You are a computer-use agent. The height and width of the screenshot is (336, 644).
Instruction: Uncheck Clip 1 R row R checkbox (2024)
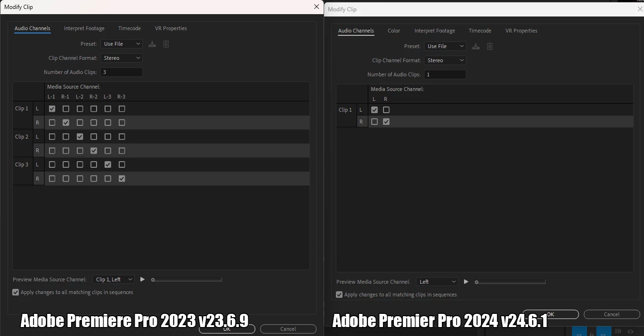pos(386,122)
